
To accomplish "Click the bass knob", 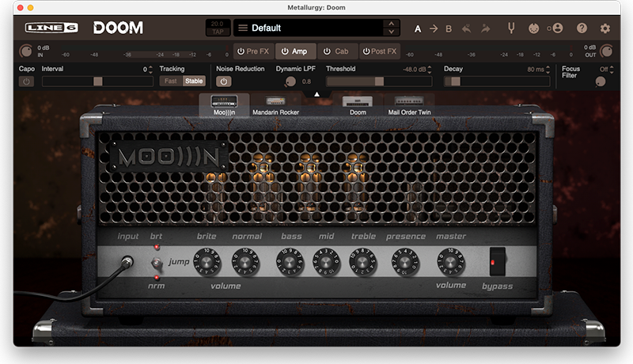I will [290, 262].
